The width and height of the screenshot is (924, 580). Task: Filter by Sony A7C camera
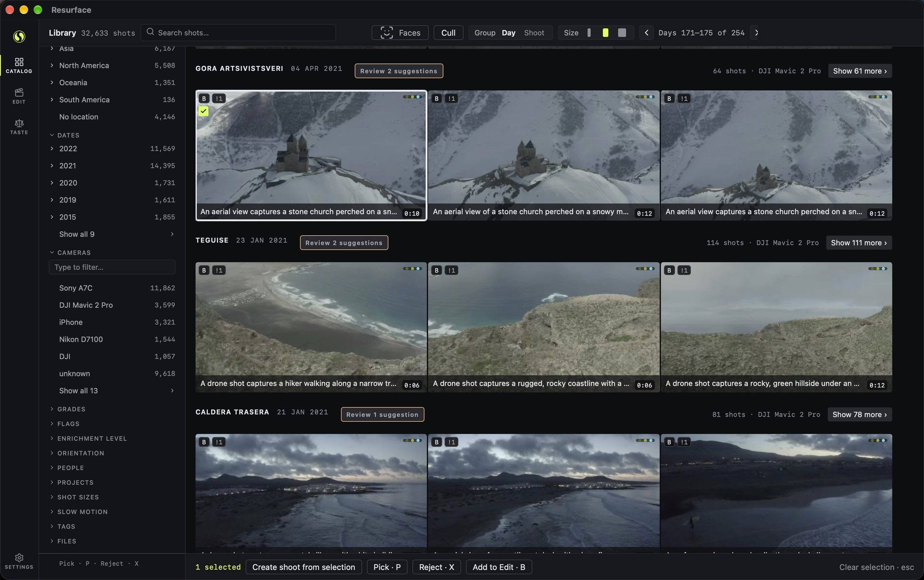point(112,288)
